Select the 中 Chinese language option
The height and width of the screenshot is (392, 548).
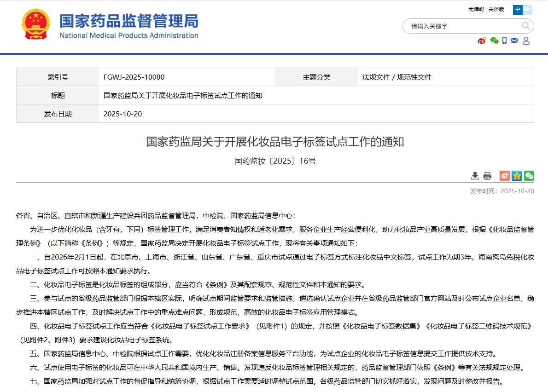coord(518,9)
